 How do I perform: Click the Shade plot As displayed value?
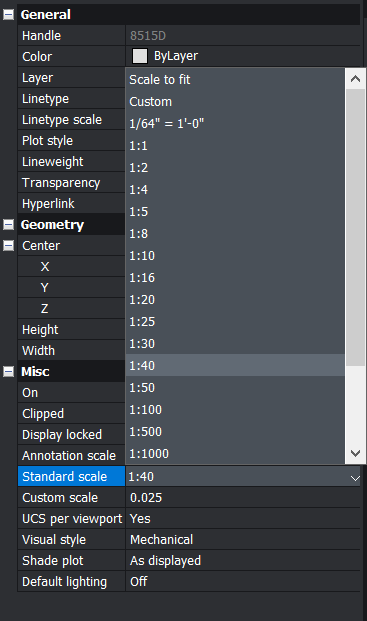(243, 560)
